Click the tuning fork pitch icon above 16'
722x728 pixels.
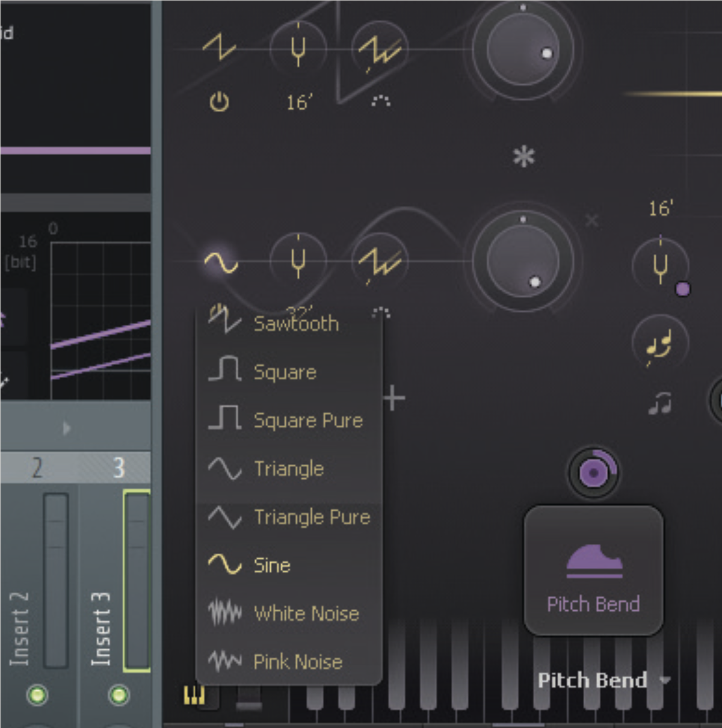pyautogui.click(x=299, y=49)
